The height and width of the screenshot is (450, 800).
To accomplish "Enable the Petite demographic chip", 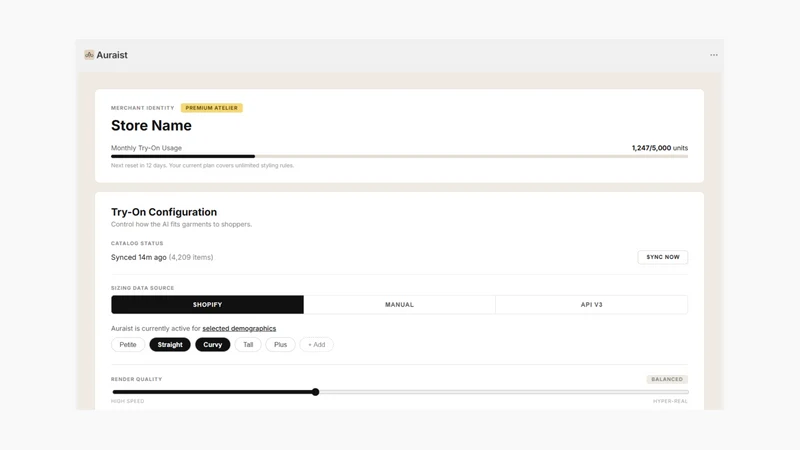I will click(x=128, y=345).
